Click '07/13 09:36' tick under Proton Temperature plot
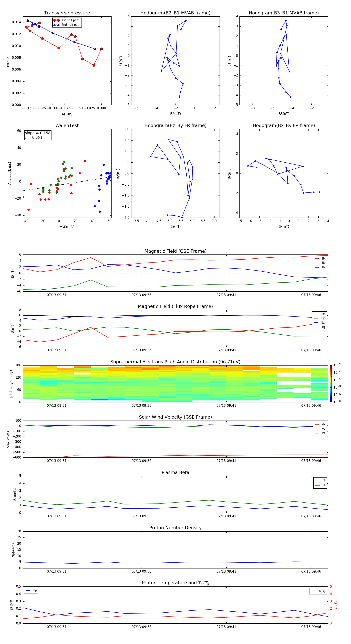The image size is (351, 644). point(141,627)
